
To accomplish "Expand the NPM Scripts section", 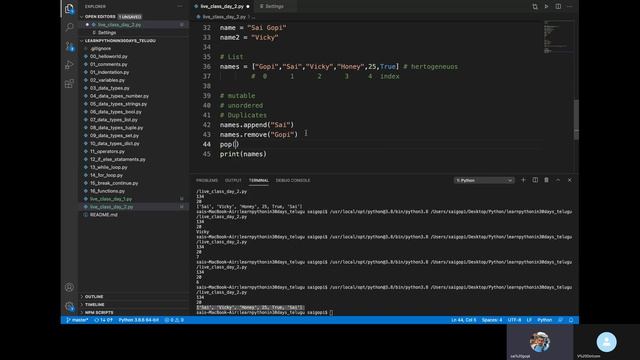I will click(99, 313).
